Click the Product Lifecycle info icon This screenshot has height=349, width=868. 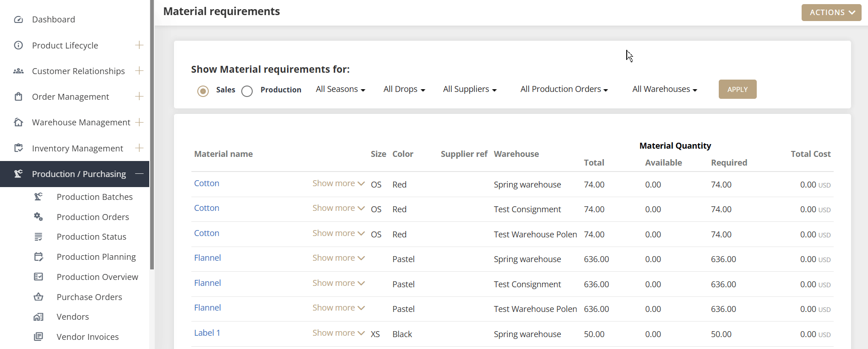click(18, 45)
